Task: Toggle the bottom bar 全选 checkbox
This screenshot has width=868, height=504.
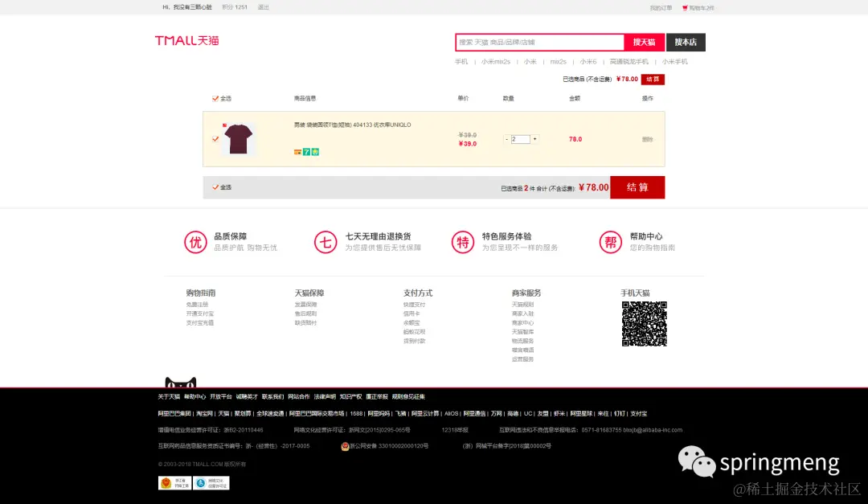Action: (x=215, y=187)
